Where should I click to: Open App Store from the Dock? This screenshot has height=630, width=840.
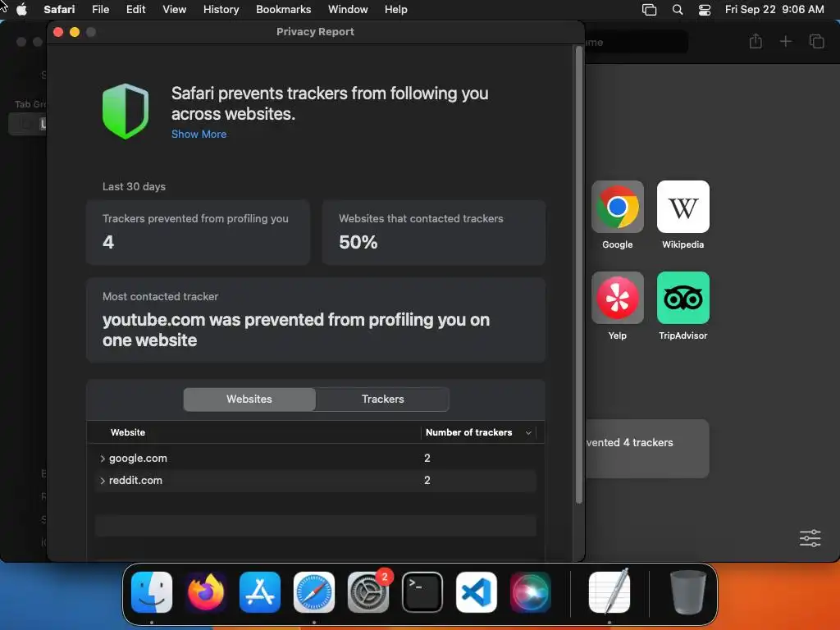click(260, 592)
